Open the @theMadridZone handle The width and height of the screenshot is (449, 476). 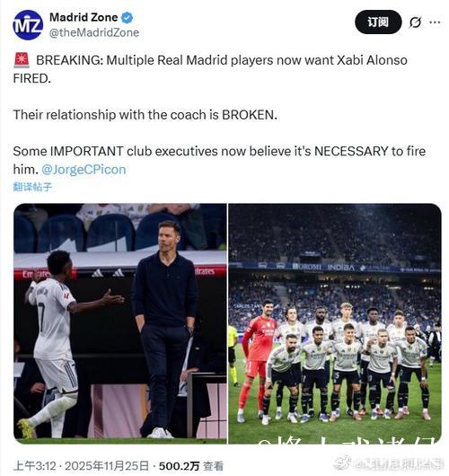94,32
